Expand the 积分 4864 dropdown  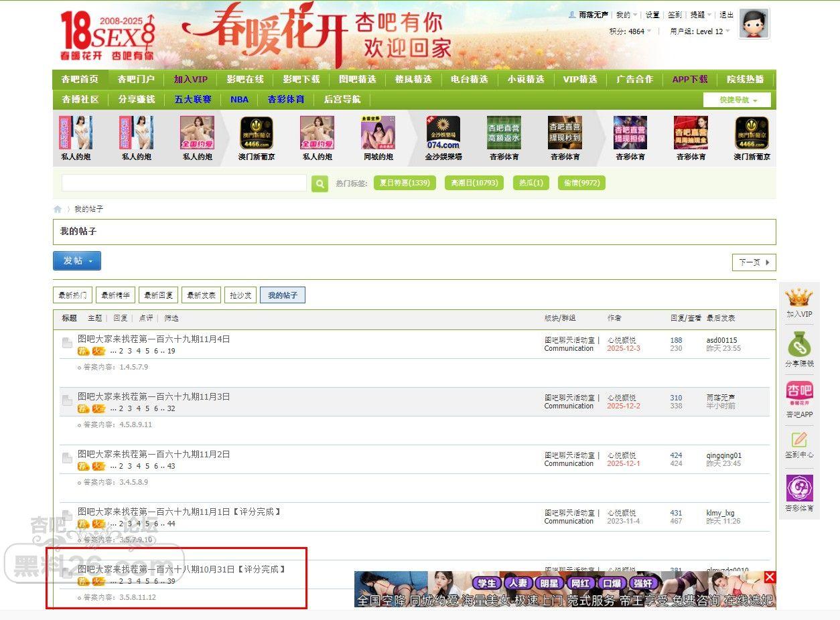pos(630,31)
